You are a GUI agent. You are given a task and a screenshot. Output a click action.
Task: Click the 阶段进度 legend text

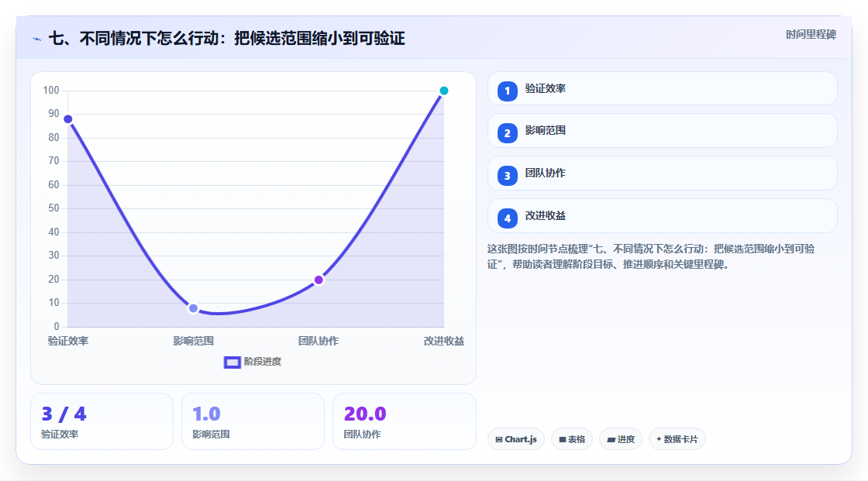(x=263, y=362)
